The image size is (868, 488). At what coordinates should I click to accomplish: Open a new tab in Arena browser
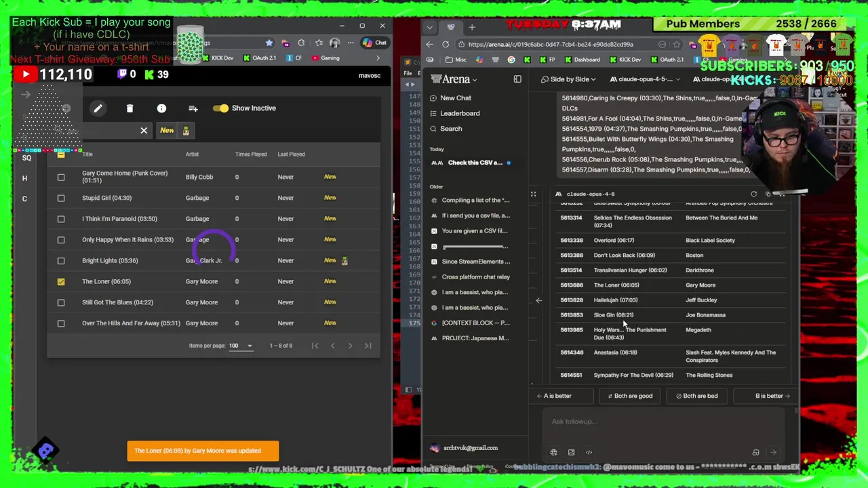click(x=472, y=27)
